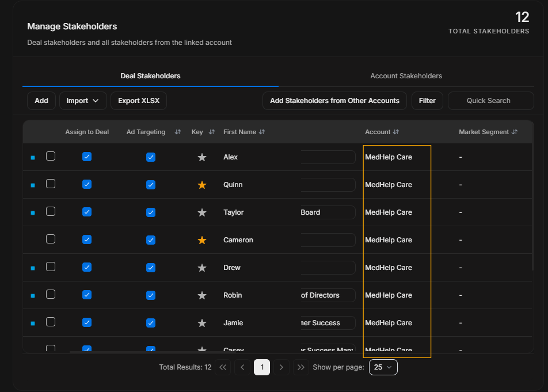
Task: Uncheck Ad Targeting for Robin
Action: pyautogui.click(x=151, y=295)
